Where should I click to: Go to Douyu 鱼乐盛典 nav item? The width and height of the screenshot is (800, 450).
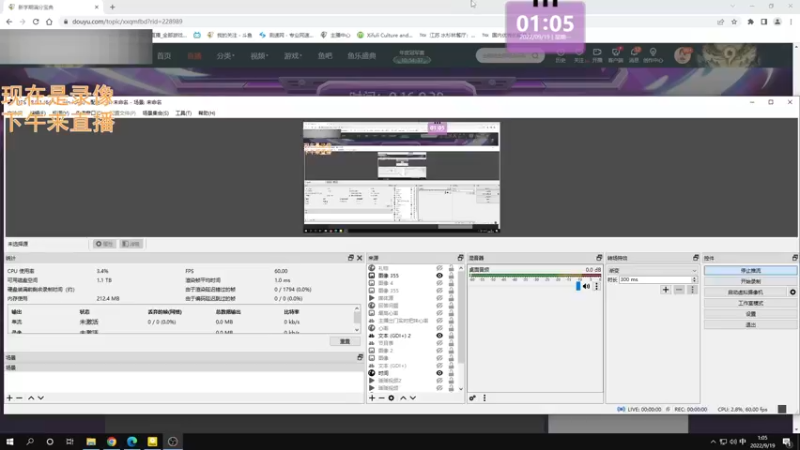pyautogui.click(x=362, y=56)
